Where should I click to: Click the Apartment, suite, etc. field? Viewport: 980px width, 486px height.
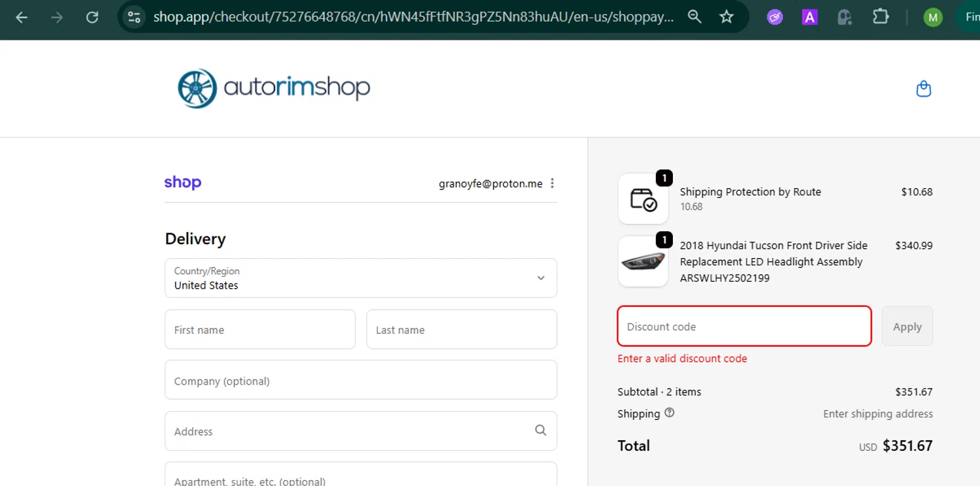click(x=361, y=474)
